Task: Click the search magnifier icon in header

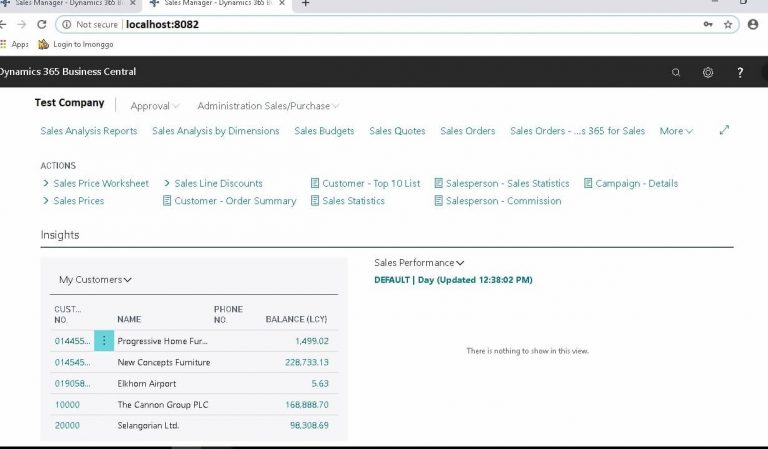Action: pos(676,72)
